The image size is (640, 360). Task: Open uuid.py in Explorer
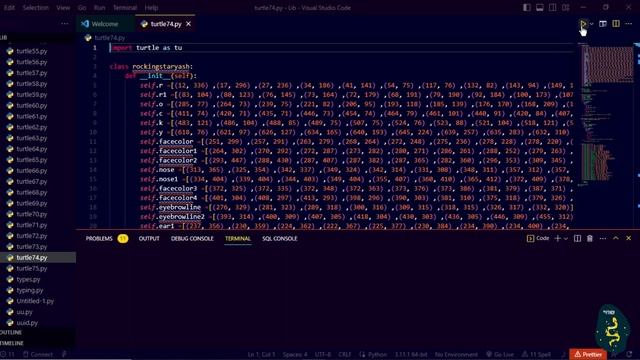click(x=27, y=322)
